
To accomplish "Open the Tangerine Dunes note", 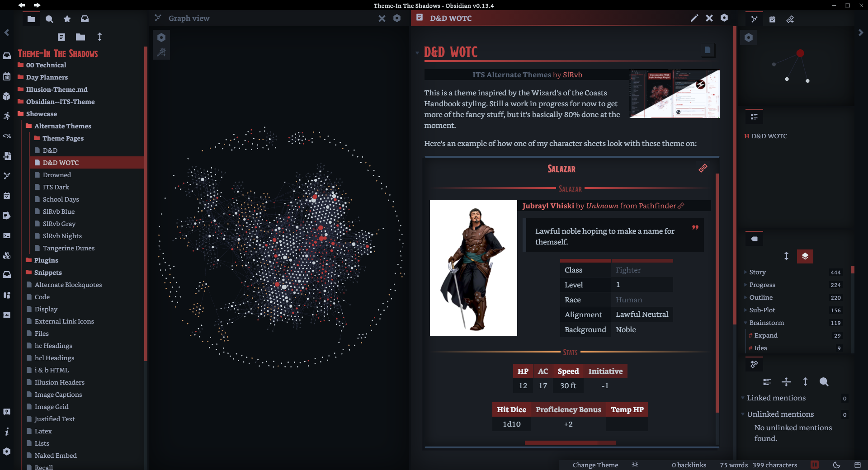I will point(69,248).
